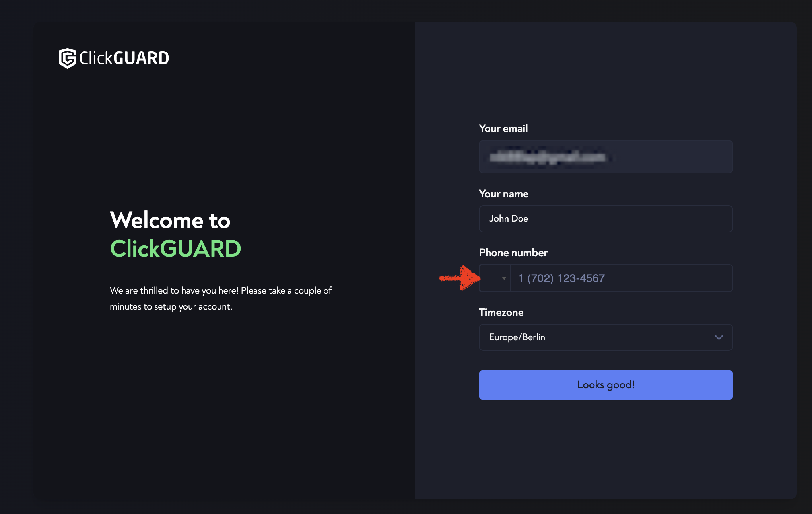Open the Europe/Berlin timezone selector
This screenshot has width=812, height=514.
[606, 337]
